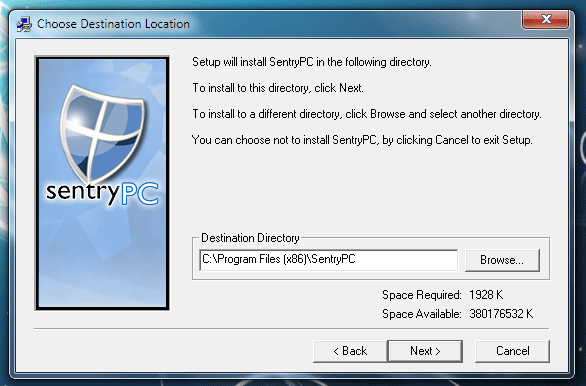
Task: Click the SentryPC shield logo image
Action: click(102, 183)
